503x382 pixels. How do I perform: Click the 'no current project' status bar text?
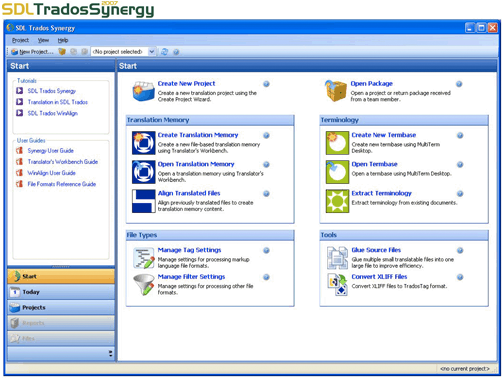pos(465,369)
